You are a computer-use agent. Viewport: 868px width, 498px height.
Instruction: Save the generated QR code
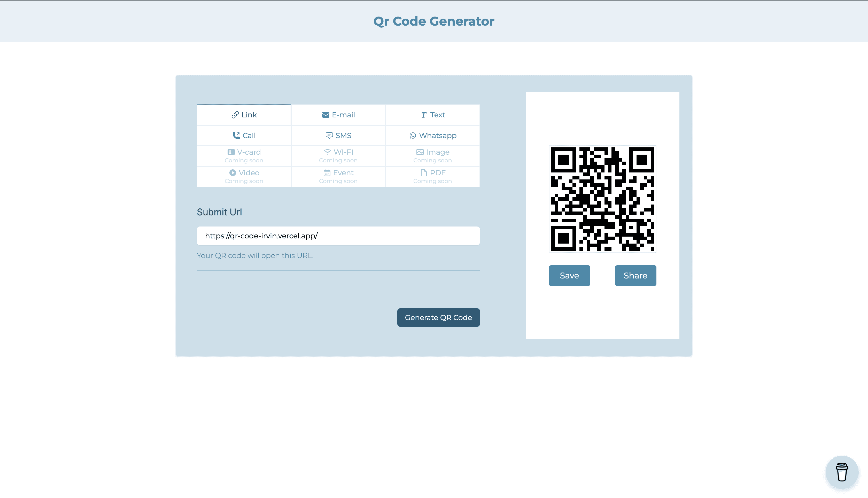point(569,275)
